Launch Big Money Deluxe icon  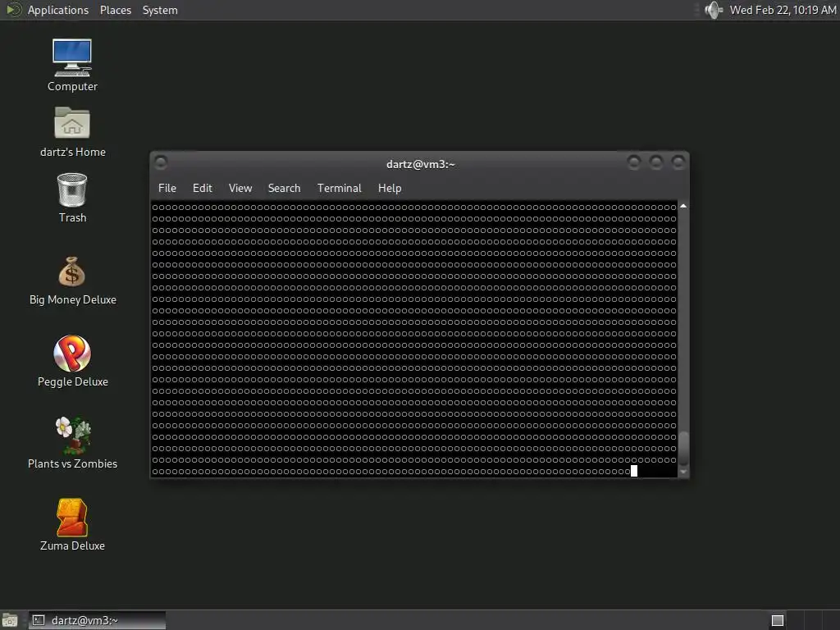point(72,272)
